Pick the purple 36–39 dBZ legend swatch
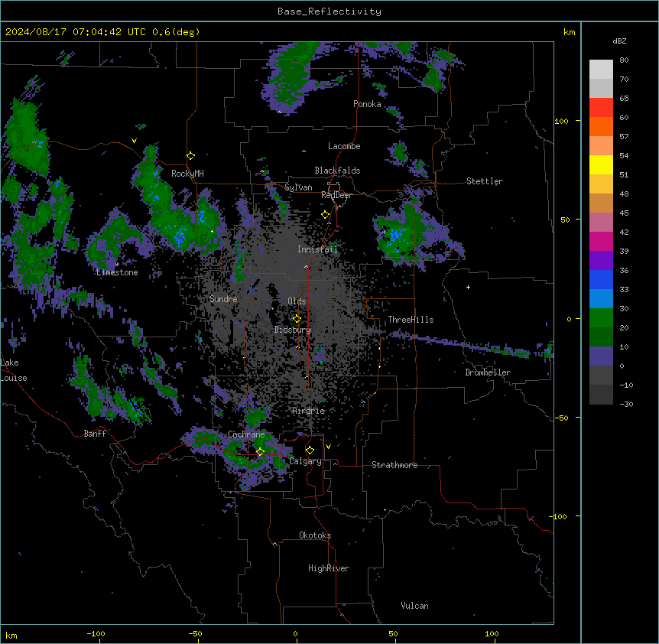This screenshot has height=644, width=659. click(x=601, y=260)
